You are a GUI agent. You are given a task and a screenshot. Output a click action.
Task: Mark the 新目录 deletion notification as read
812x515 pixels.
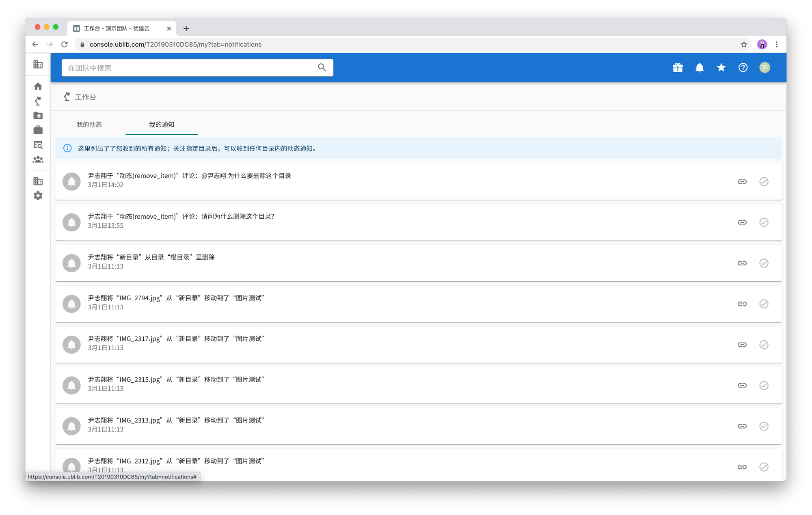point(764,263)
